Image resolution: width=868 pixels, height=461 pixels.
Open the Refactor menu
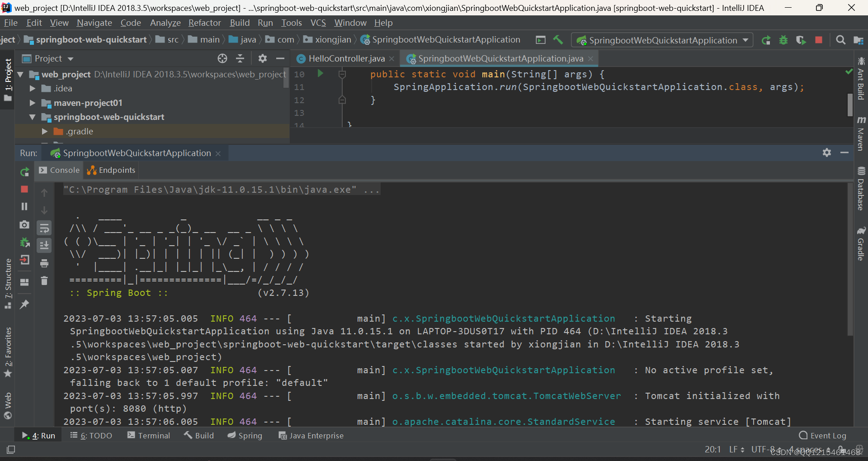[x=205, y=23]
